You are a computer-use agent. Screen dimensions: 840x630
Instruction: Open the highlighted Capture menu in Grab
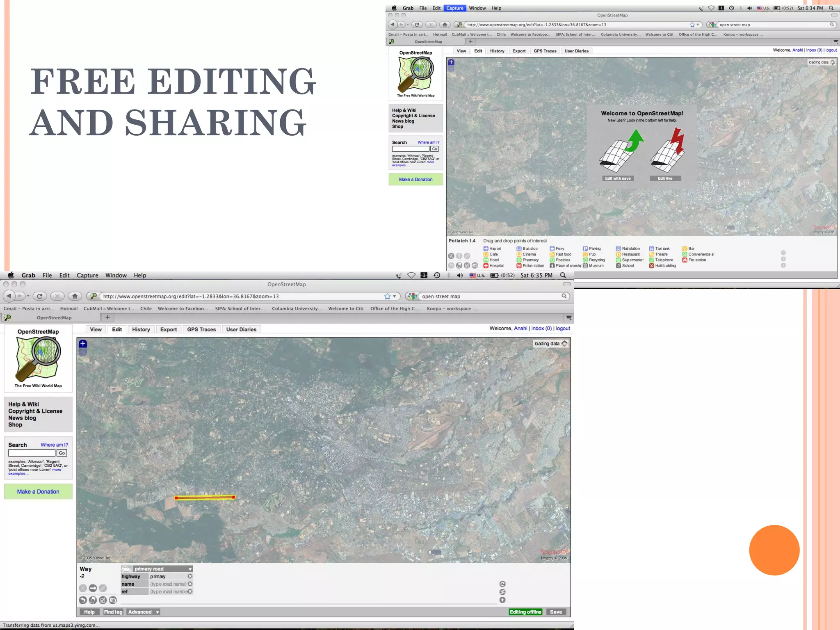click(454, 8)
